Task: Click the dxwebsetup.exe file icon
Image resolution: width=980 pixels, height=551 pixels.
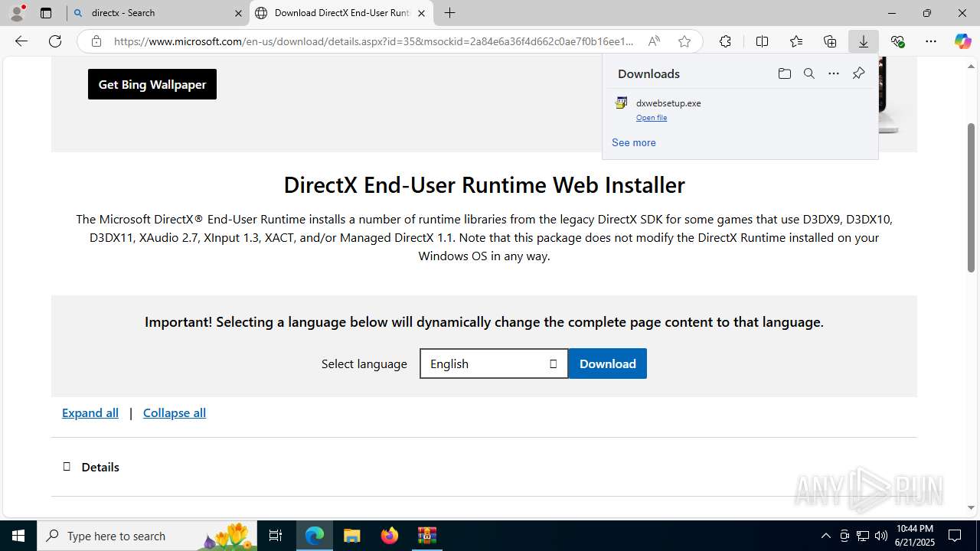Action: pyautogui.click(x=622, y=103)
